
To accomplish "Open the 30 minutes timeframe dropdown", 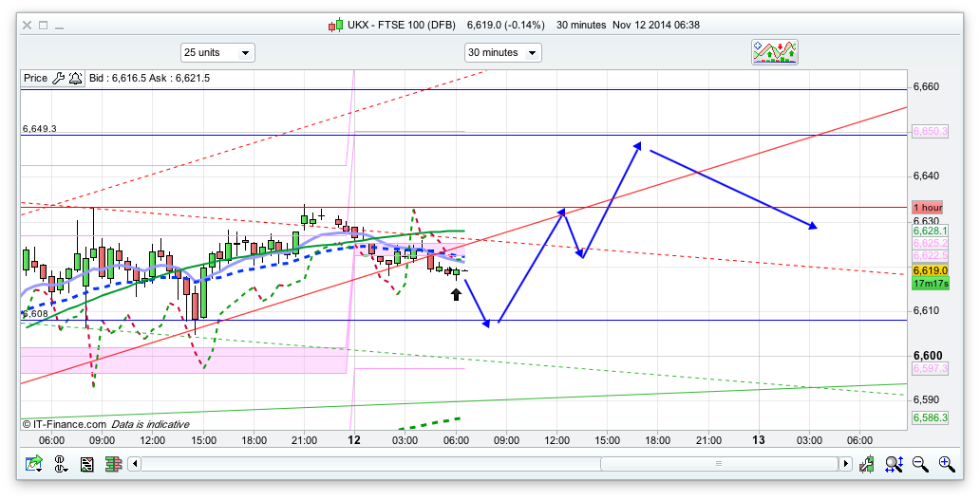I will [x=503, y=52].
